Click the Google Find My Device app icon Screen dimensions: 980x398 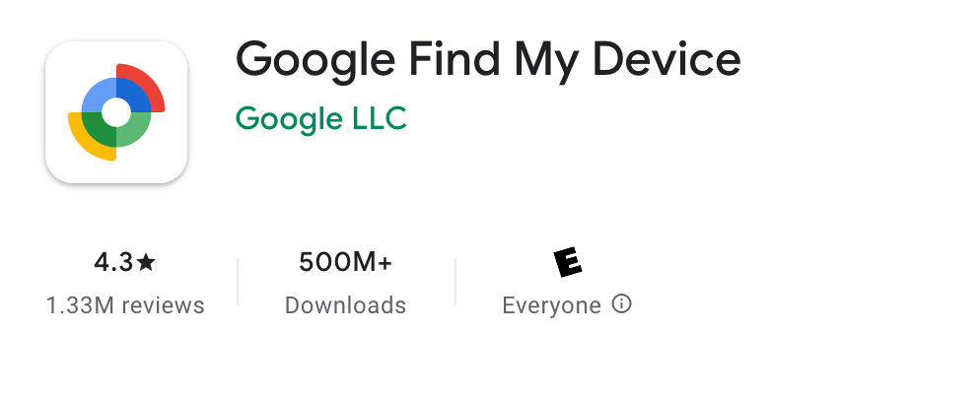(116, 112)
